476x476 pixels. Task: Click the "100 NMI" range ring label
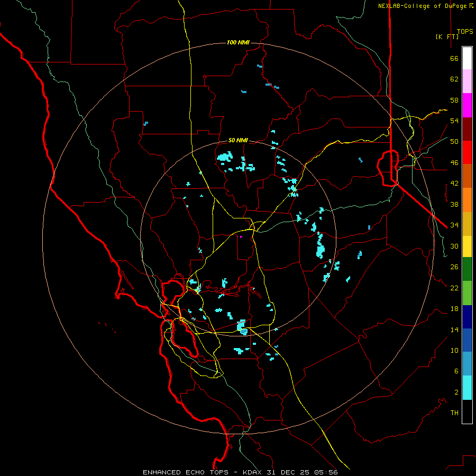coord(238,42)
